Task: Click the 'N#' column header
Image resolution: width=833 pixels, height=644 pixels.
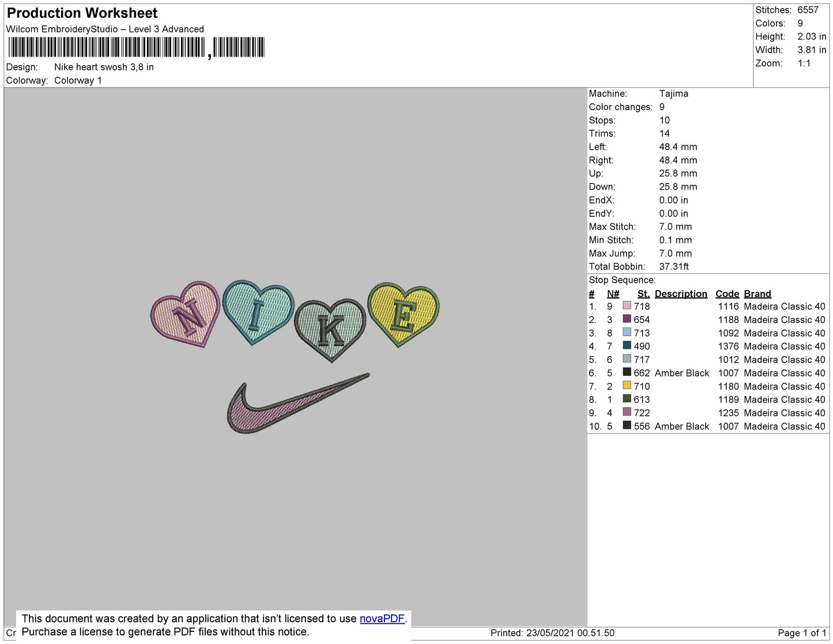Action: click(x=613, y=293)
